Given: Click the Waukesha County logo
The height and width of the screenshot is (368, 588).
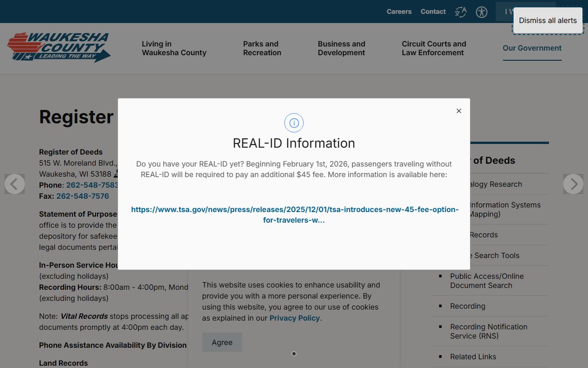Looking at the screenshot, I should (59, 47).
